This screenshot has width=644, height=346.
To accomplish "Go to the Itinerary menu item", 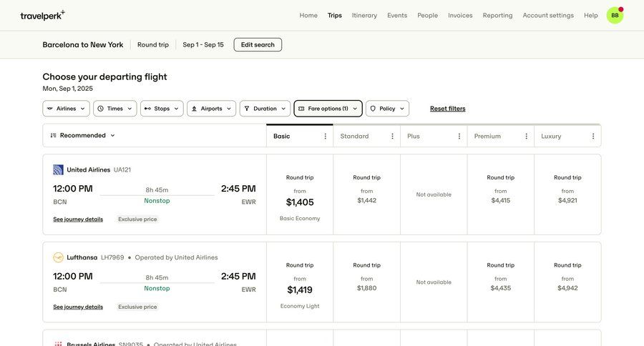I will [x=364, y=15].
